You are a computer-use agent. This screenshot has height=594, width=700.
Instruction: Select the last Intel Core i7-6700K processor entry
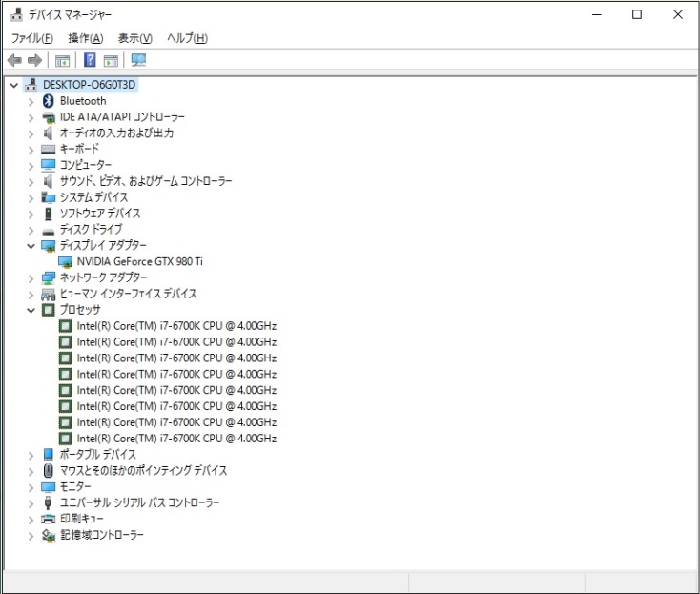click(x=176, y=439)
